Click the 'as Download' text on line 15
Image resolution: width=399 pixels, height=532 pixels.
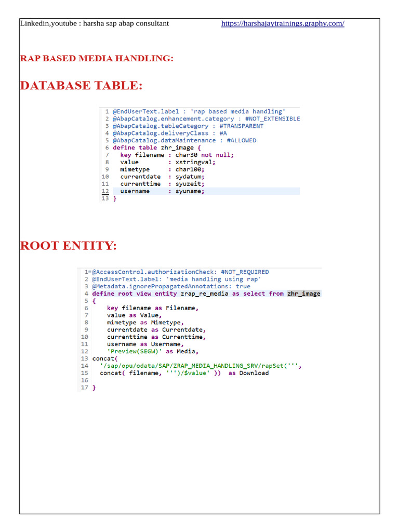click(x=248, y=373)
